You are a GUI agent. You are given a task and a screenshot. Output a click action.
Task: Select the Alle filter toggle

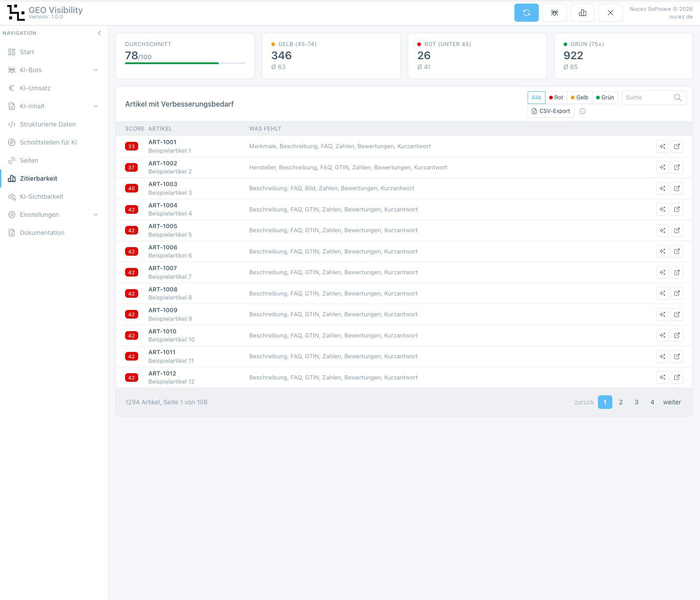click(536, 98)
